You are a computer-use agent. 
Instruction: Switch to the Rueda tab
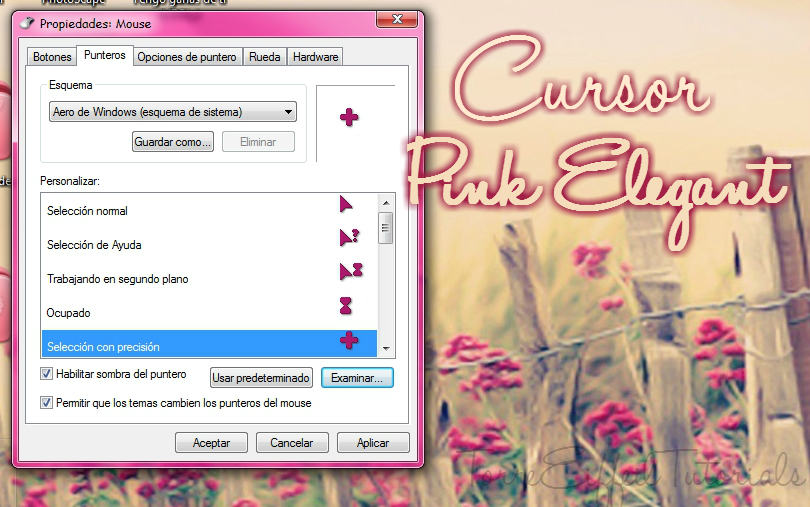tap(264, 57)
